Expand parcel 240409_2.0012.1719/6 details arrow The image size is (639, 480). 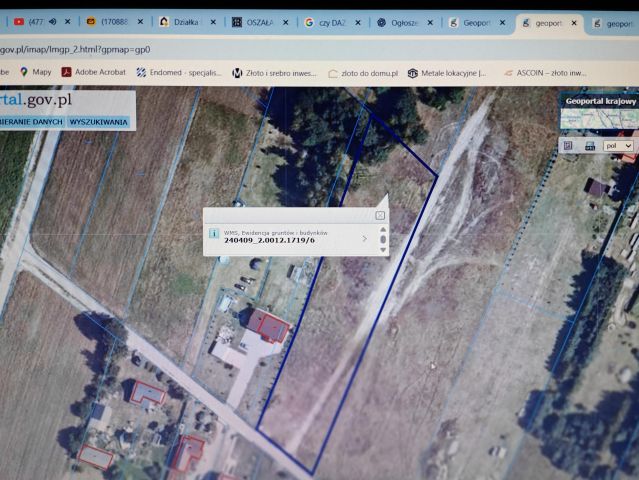[x=365, y=238]
